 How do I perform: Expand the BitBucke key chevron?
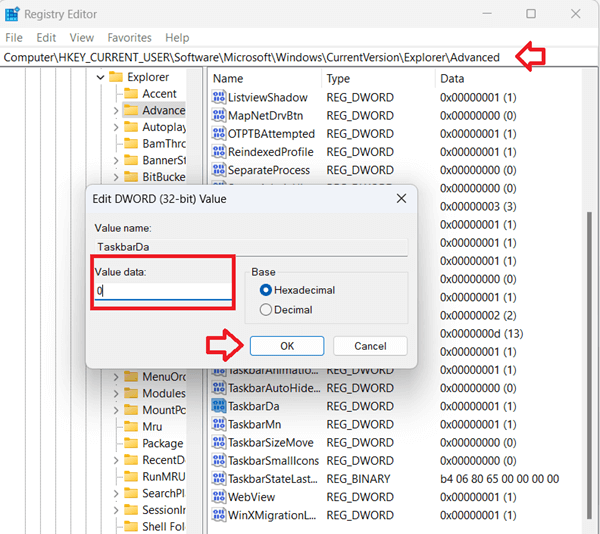116,177
